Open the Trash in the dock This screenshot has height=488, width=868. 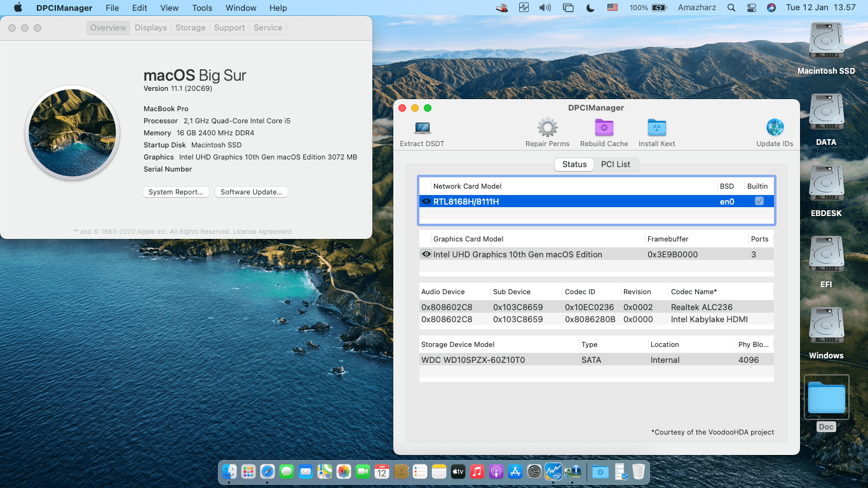[x=639, y=471]
